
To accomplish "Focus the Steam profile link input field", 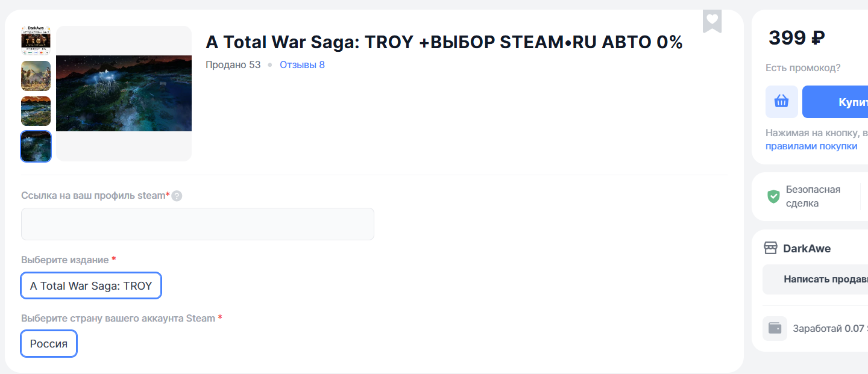I will point(197,224).
